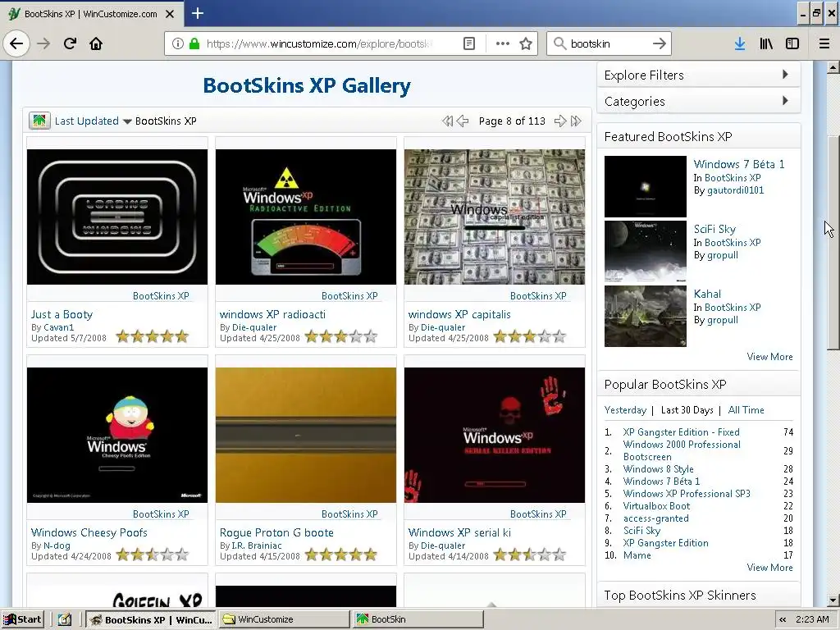Toggle reader view in address bar
The image size is (840, 630).
click(x=468, y=43)
